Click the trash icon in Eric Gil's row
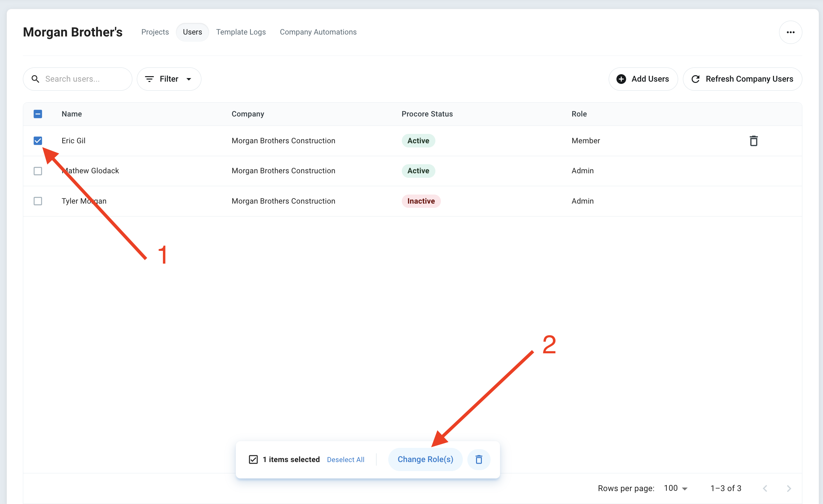 tap(753, 141)
